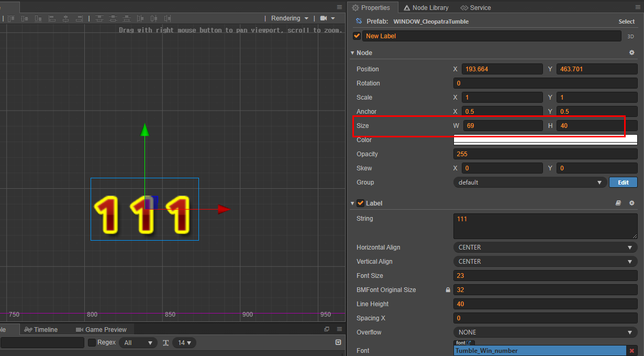The height and width of the screenshot is (356, 644).
Task: Click the align left edges icon
Action: pos(52,18)
